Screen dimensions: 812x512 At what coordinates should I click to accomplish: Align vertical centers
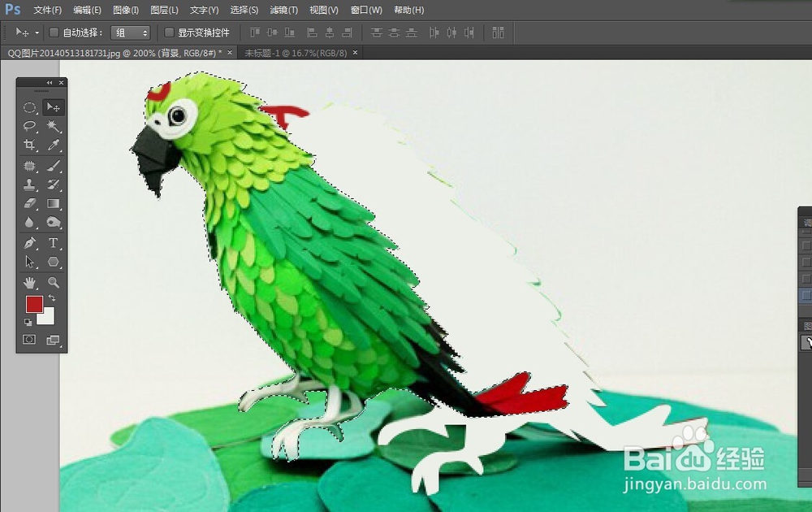coord(272,33)
